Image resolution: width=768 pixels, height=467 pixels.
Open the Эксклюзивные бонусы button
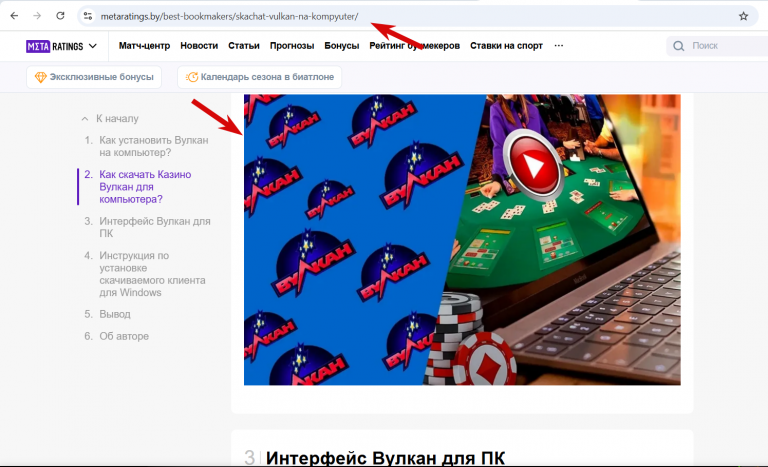coord(94,77)
